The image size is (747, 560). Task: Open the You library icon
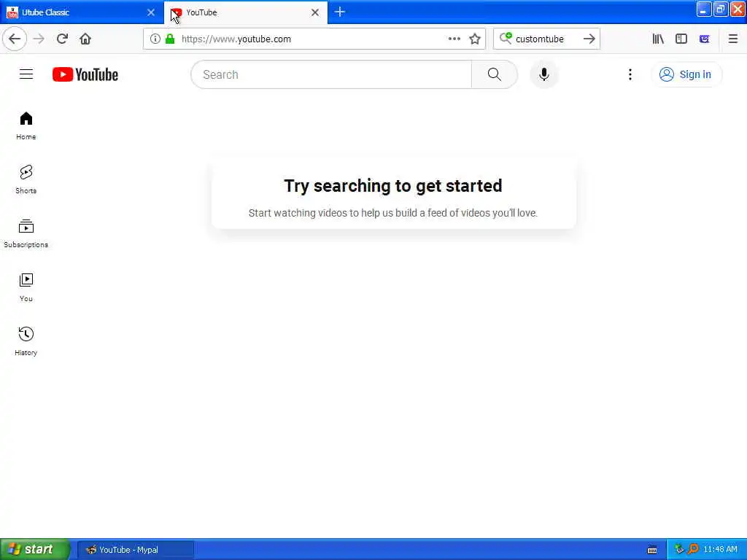coord(26,280)
